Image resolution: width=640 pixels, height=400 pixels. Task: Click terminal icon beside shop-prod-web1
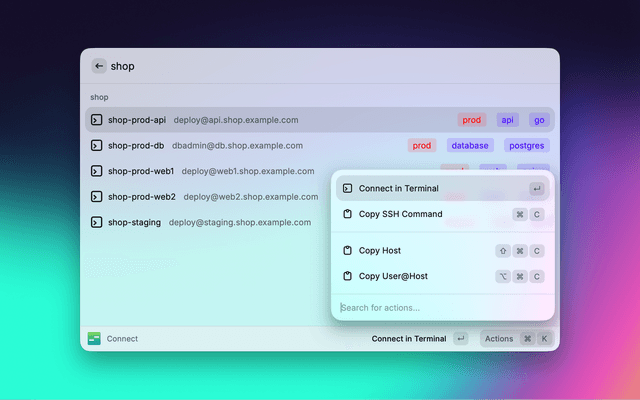[x=97, y=171]
